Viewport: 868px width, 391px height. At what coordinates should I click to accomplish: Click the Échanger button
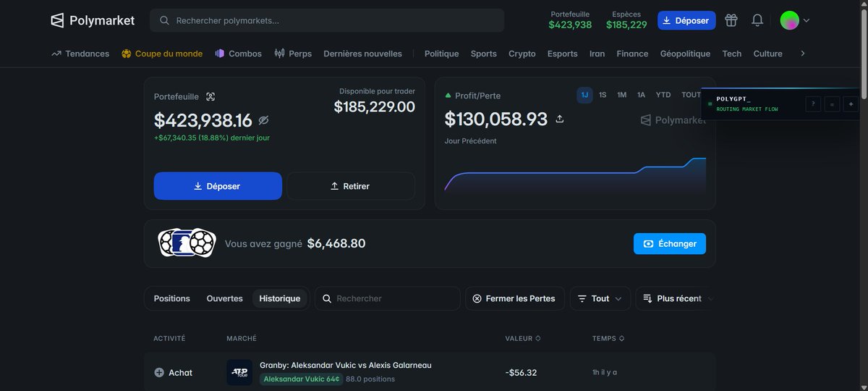pos(670,243)
